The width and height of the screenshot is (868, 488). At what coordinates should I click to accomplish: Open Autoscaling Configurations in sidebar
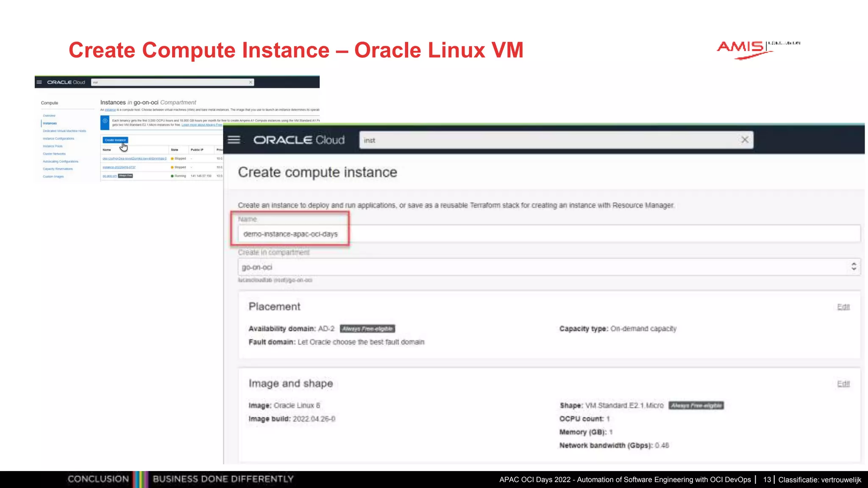coord(61,161)
